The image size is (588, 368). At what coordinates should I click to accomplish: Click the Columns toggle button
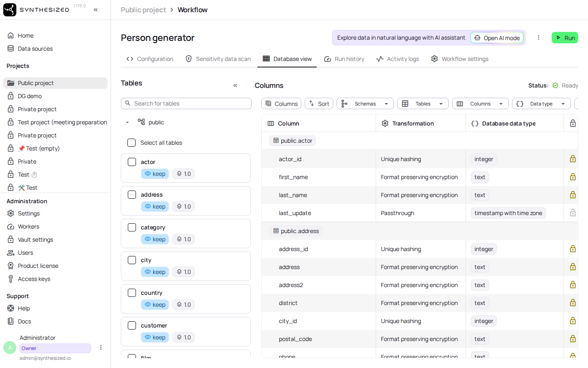point(281,103)
